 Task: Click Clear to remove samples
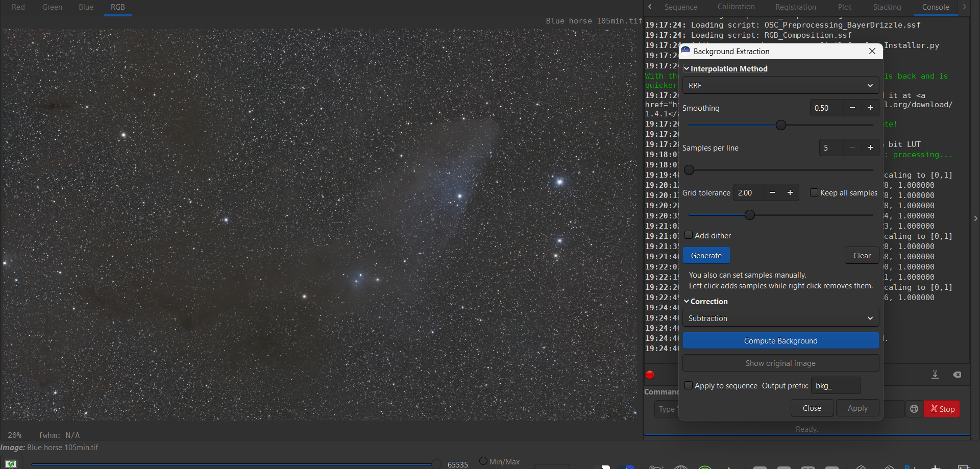(x=862, y=255)
